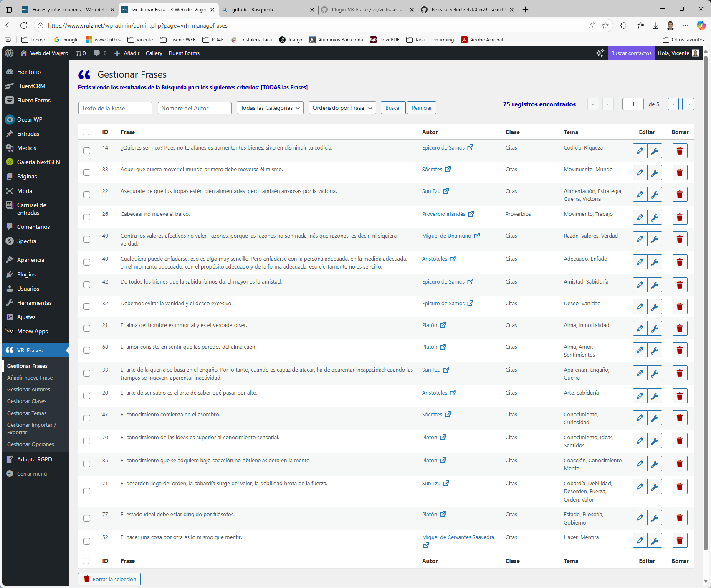Open Sun Tzu's external link icon
Viewport: 711px width, 588px height.
point(447,191)
